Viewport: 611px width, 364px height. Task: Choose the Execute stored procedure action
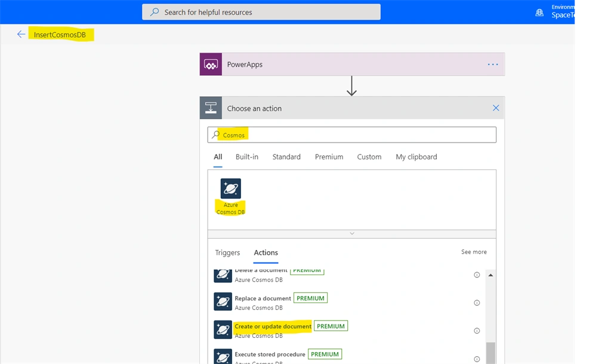click(x=270, y=354)
